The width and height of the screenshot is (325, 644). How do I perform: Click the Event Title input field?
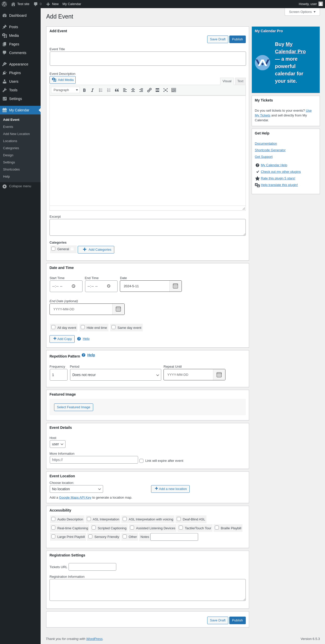(x=148, y=59)
